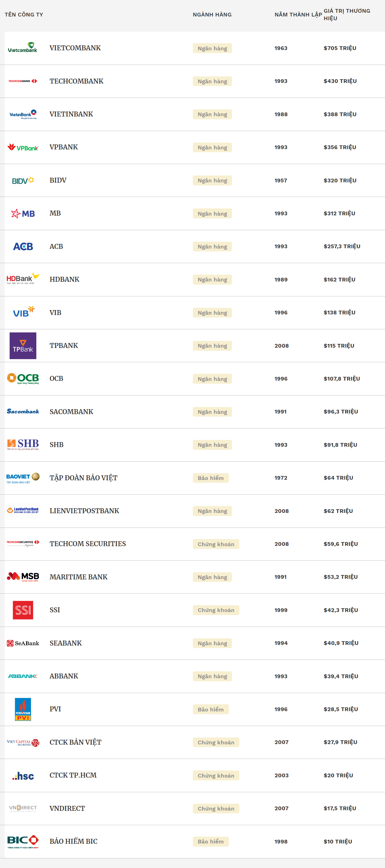Click the Vietcombank logo

[23, 48]
